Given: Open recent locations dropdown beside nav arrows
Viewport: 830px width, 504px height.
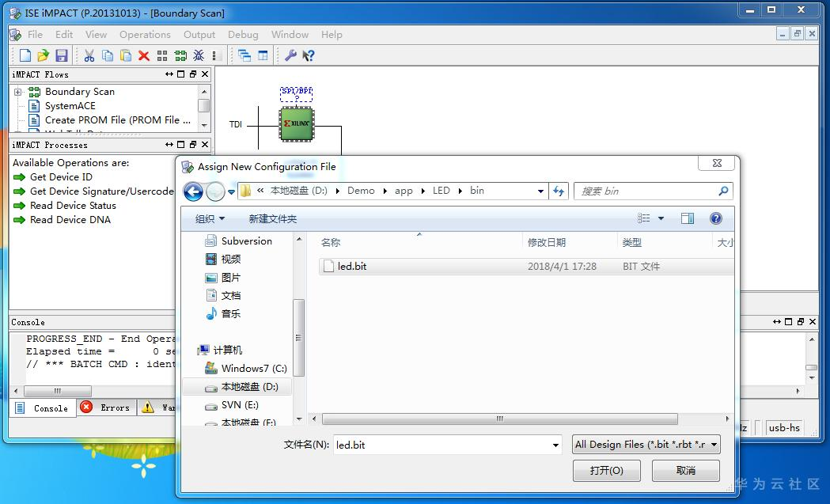Looking at the screenshot, I should tap(231, 191).
